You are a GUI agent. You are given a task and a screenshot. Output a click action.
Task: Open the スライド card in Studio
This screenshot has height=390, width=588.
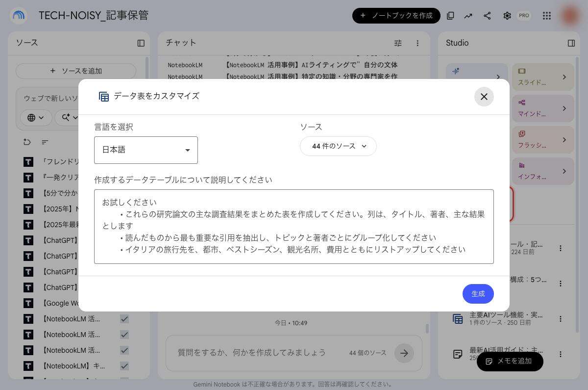point(542,77)
